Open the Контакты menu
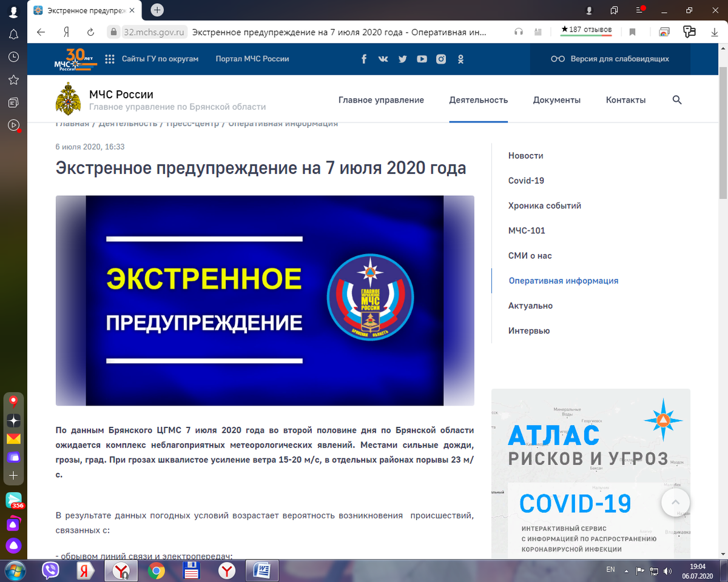The height and width of the screenshot is (582, 728). [625, 100]
